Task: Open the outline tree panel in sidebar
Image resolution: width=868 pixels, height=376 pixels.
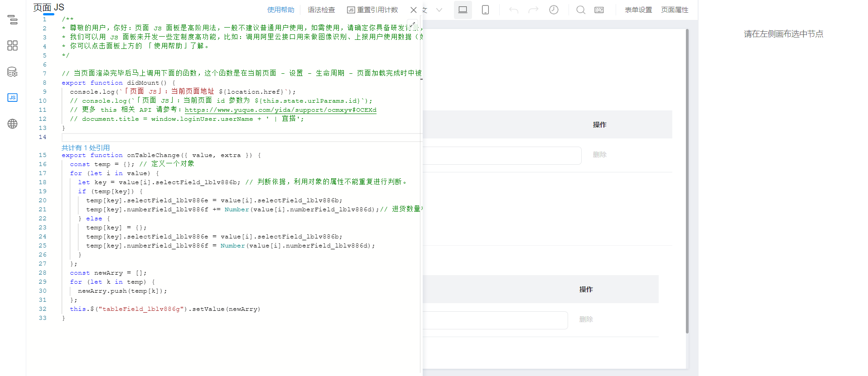Action: click(13, 19)
